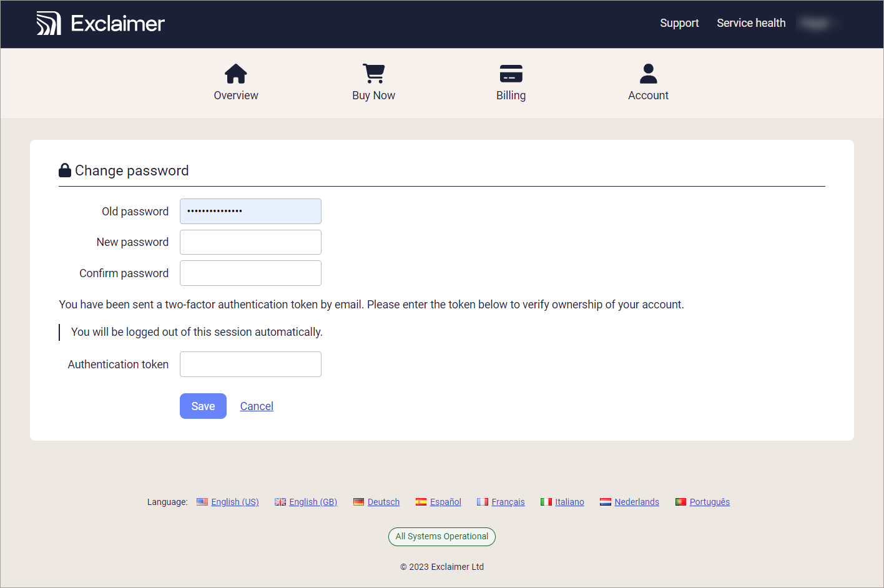Click the Account person icon

click(x=648, y=74)
